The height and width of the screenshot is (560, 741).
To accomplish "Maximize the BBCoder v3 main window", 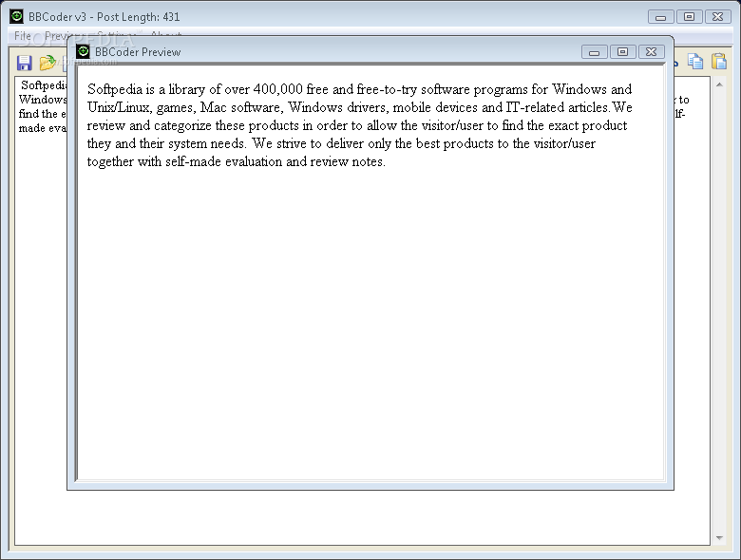I will [x=689, y=16].
